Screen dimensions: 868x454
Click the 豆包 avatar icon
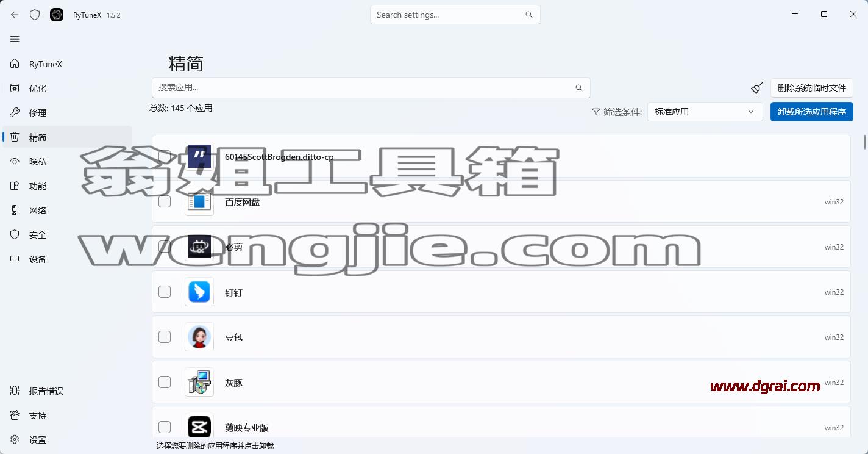point(199,337)
